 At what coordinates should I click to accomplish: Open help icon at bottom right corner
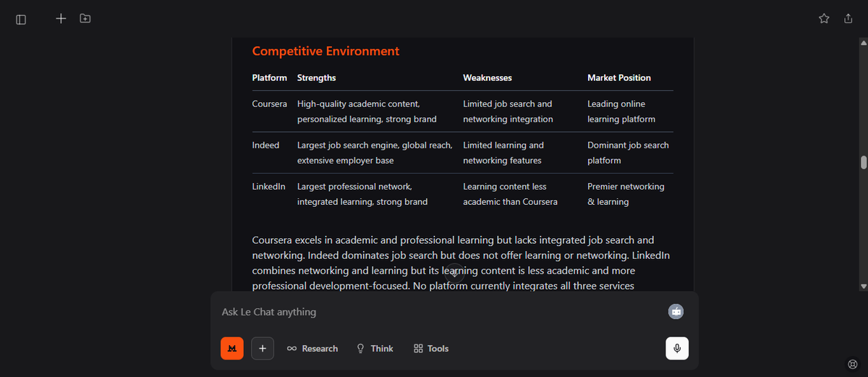click(x=852, y=363)
